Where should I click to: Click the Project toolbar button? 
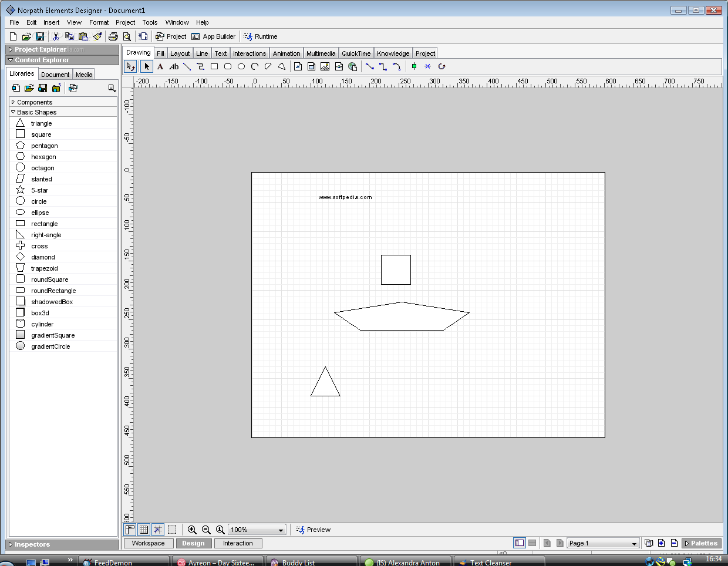point(171,36)
